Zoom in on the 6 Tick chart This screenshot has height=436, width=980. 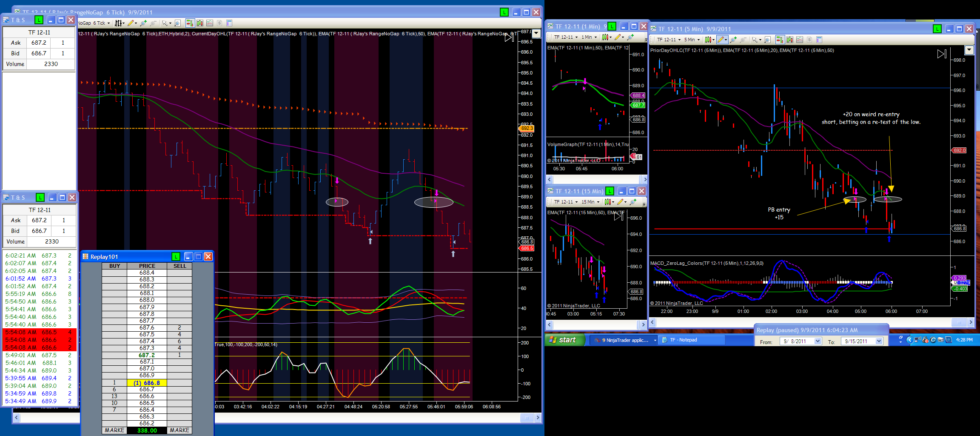click(143, 23)
